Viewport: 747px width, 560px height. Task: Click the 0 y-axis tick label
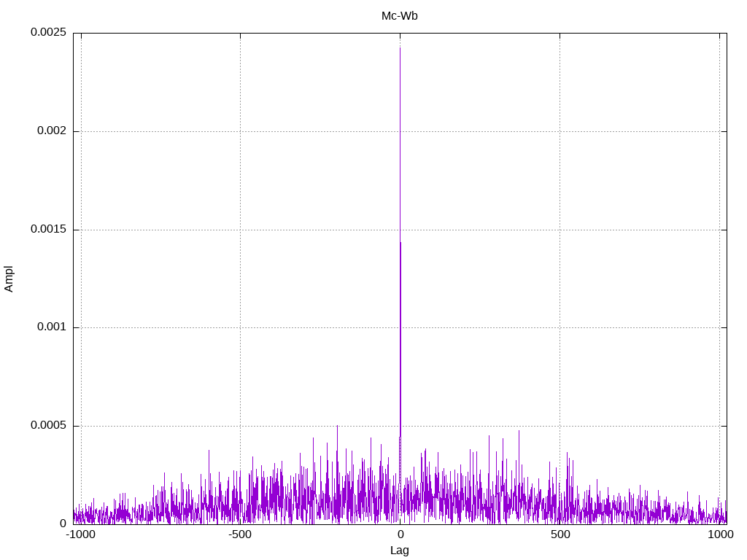pyautogui.click(x=63, y=524)
